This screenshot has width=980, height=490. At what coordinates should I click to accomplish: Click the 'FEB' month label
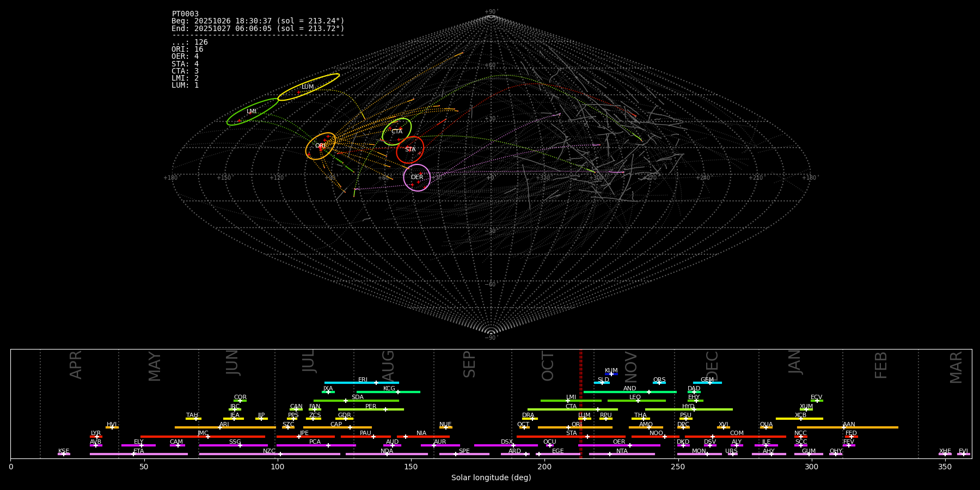tap(881, 365)
